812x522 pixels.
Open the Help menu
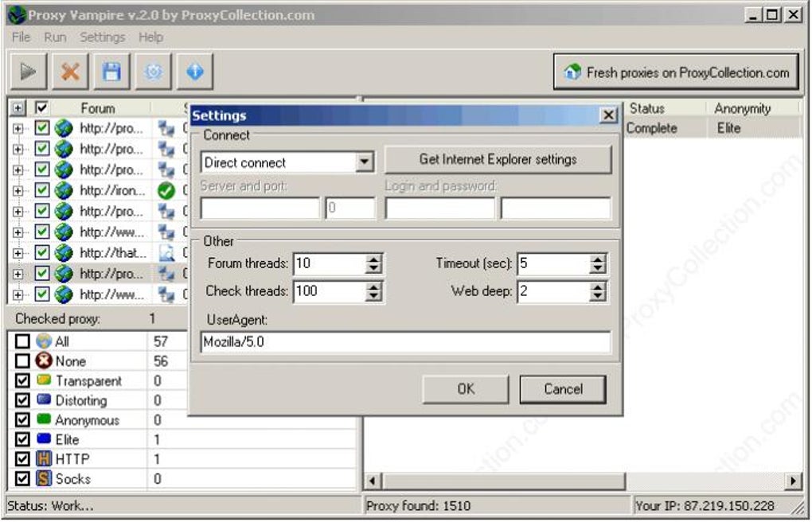[x=150, y=37]
